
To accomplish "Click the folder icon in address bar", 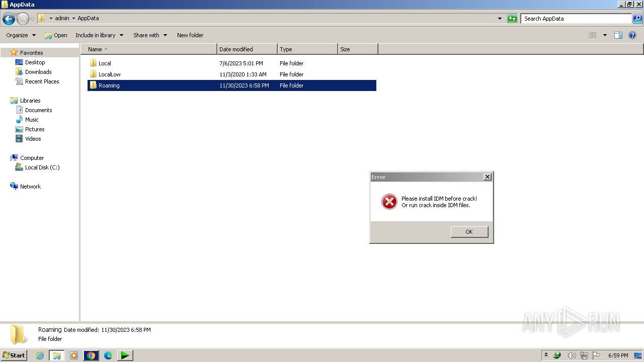I will [x=42, y=18].
